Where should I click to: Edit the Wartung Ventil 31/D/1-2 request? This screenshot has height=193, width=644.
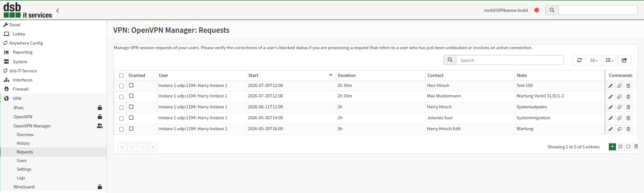tap(610, 97)
